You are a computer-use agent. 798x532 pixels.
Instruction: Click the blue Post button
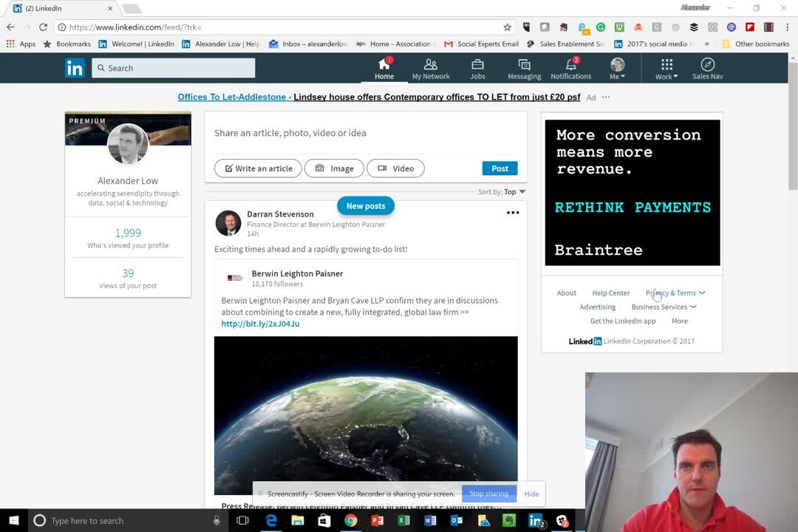(x=499, y=168)
